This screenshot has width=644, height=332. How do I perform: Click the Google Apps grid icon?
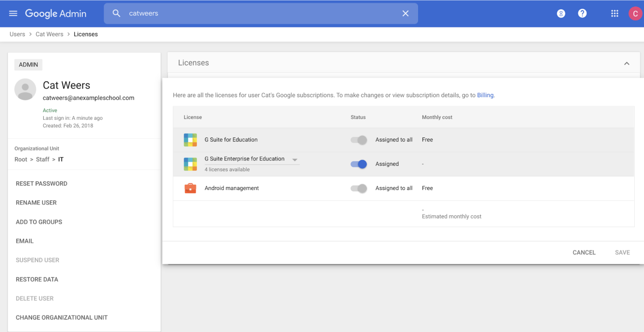615,13
